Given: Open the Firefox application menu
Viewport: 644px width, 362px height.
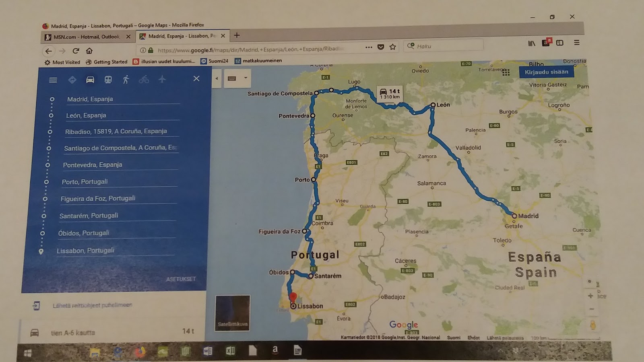Looking at the screenshot, I should click(576, 42).
